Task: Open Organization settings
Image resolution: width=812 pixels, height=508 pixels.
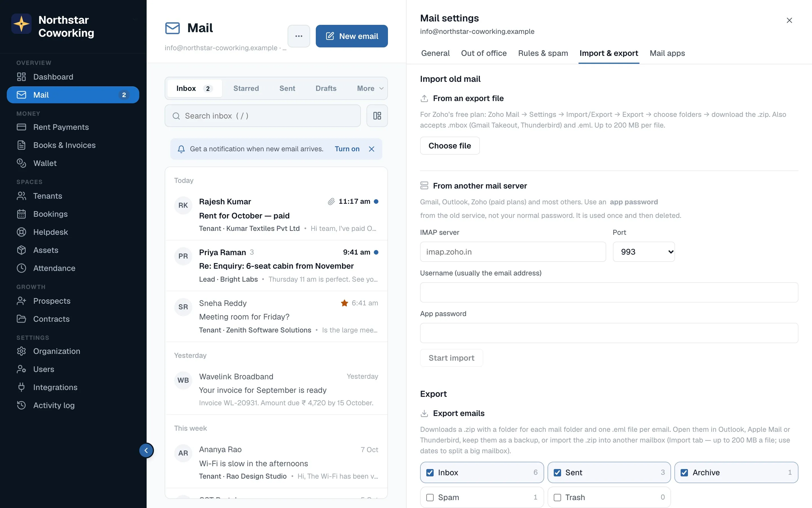Action: pyautogui.click(x=73, y=351)
